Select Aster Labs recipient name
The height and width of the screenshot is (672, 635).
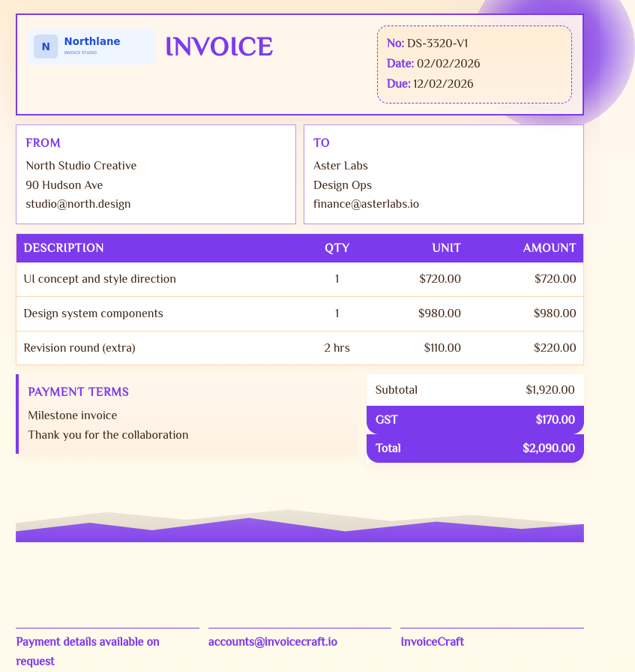(340, 166)
